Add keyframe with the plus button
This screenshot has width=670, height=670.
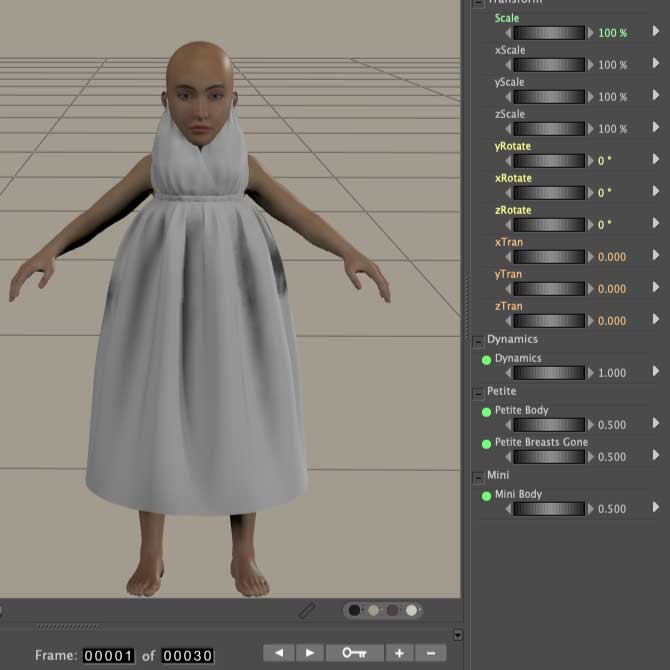(x=399, y=653)
